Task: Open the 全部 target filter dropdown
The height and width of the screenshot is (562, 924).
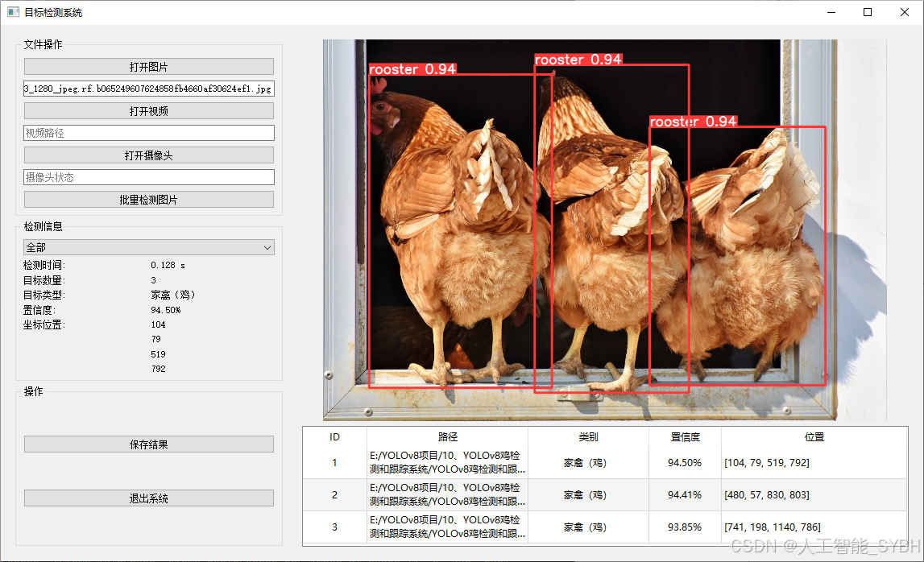Action: click(148, 247)
